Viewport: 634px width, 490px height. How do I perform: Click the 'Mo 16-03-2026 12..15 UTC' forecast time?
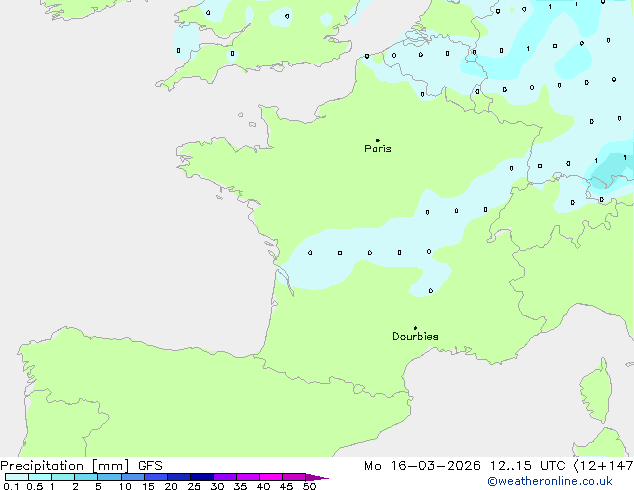click(464, 466)
